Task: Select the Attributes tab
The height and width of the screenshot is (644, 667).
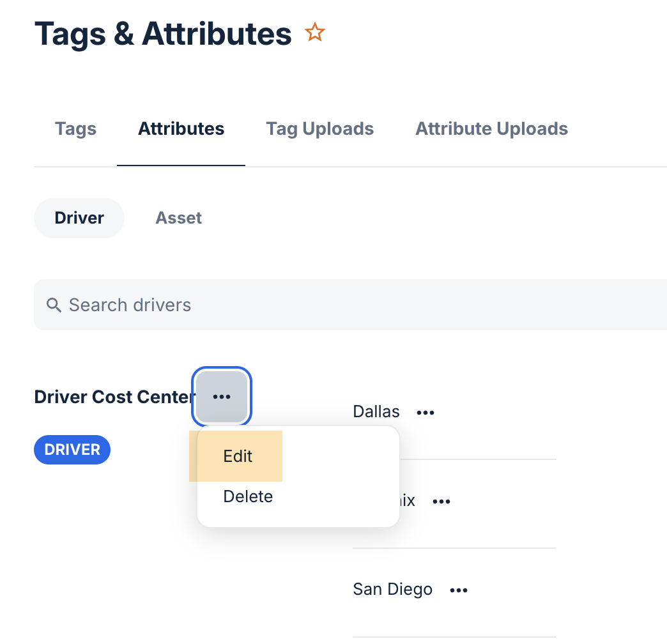Action: [181, 129]
